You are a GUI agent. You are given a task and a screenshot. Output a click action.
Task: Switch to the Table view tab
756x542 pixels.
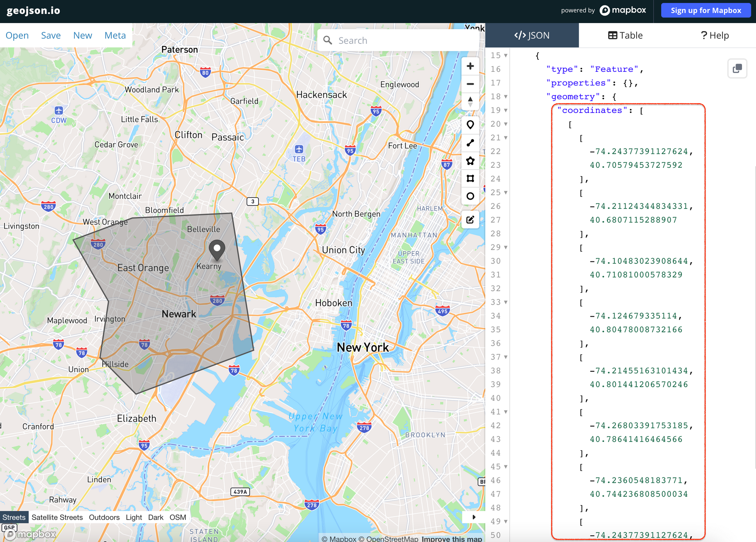[x=625, y=35]
